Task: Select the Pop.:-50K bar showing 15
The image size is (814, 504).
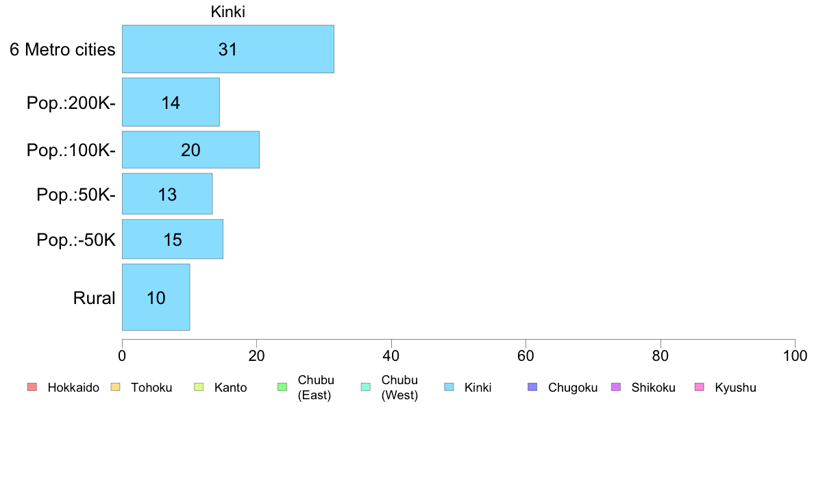Action: 173,239
